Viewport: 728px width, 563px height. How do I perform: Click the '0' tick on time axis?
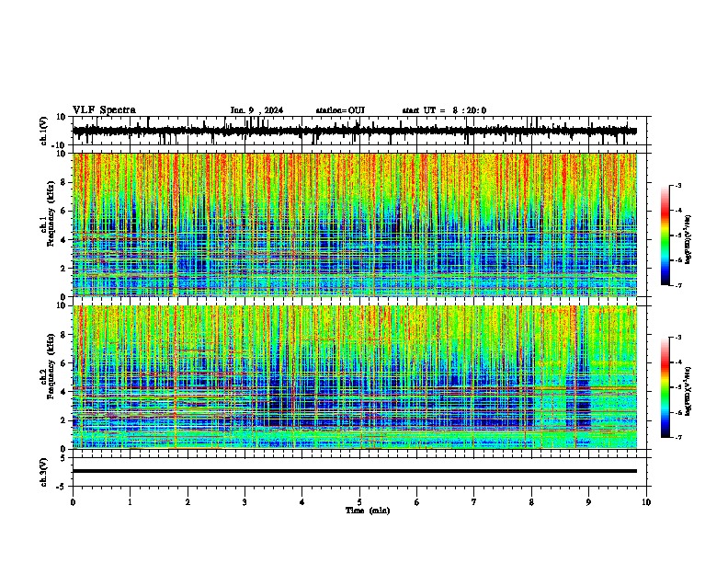pos(73,502)
